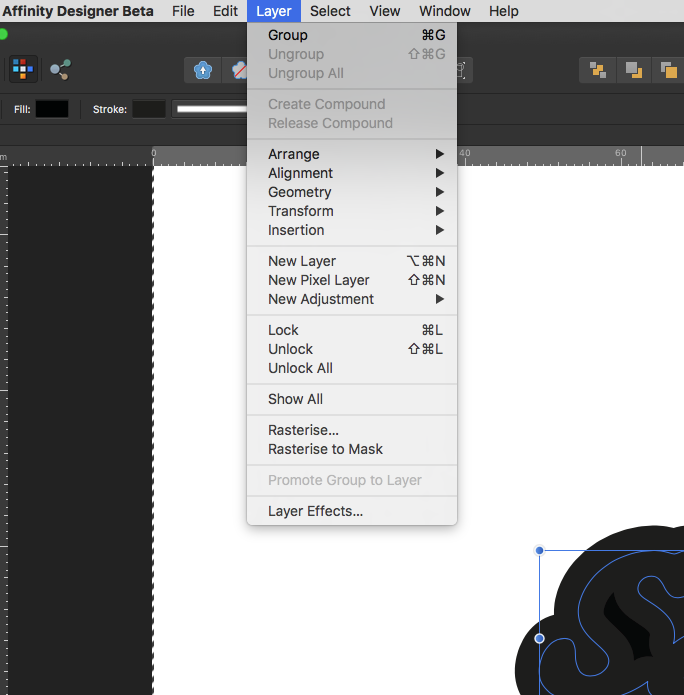
Task: Select Unlock from the Layer menu
Action: point(352,349)
